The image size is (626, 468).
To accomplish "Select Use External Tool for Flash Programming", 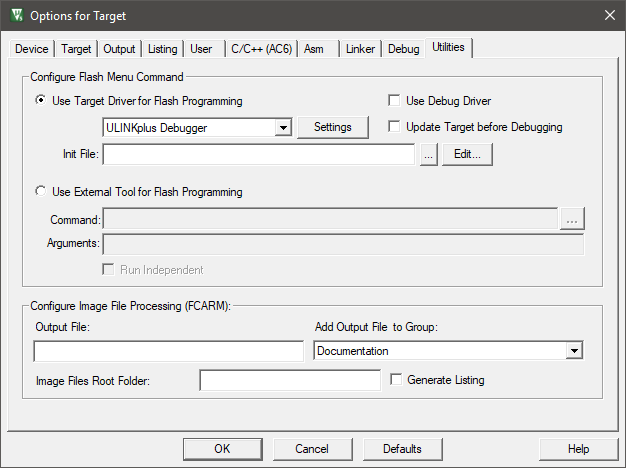I will coord(41,192).
